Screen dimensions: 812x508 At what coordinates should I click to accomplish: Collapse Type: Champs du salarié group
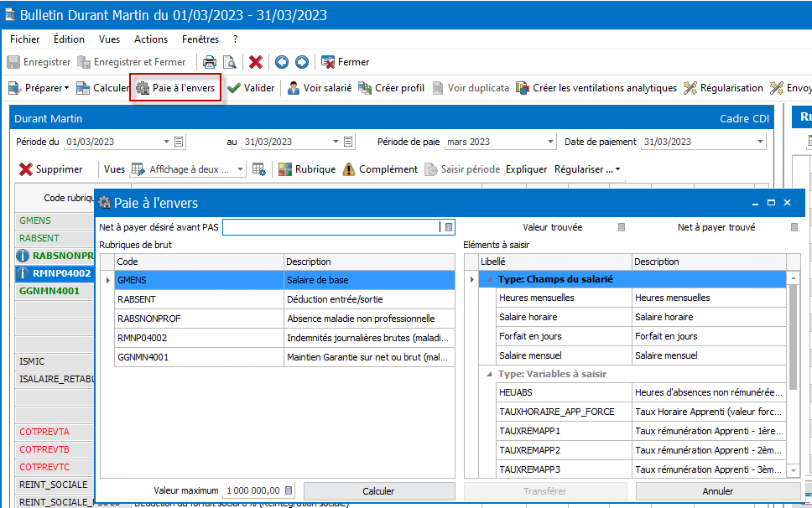point(489,279)
